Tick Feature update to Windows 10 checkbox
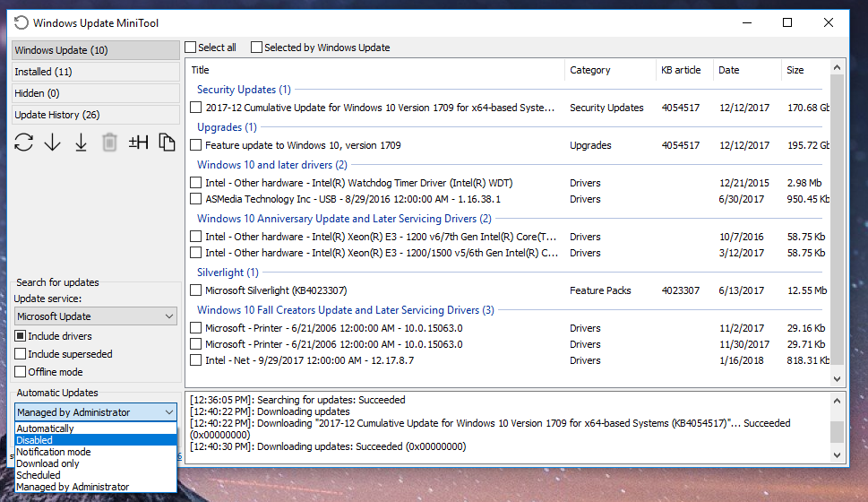The image size is (868, 502). [195, 145]
